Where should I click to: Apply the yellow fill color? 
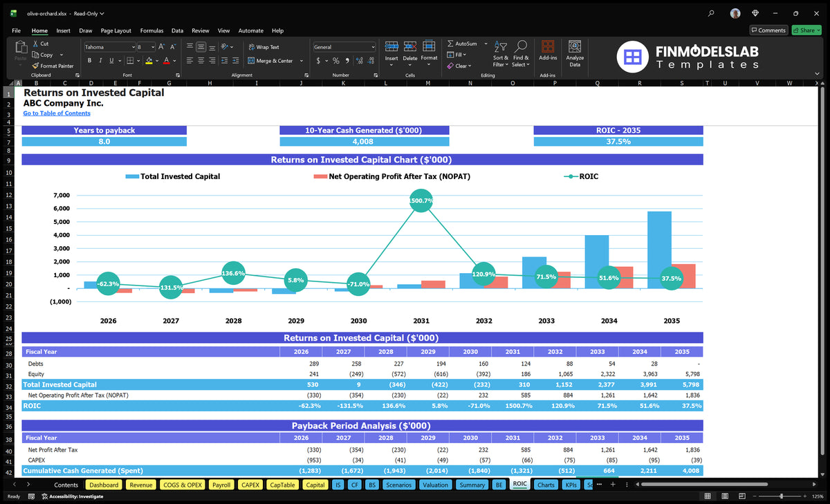(149, 61)
